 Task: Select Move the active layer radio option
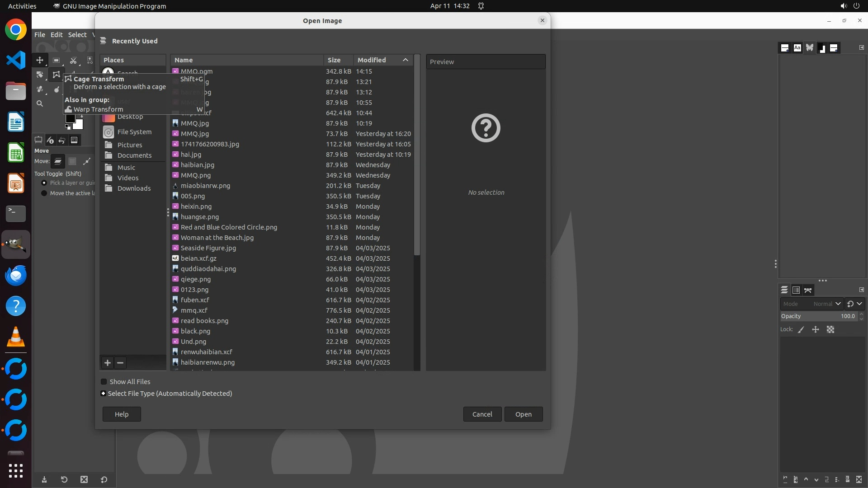click(x=44, y=193)
